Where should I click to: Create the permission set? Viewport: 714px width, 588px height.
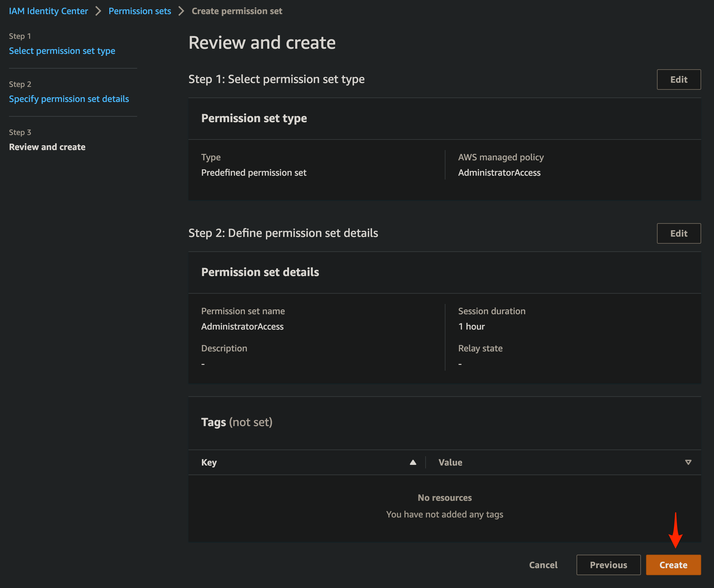[x=673, y=565]
